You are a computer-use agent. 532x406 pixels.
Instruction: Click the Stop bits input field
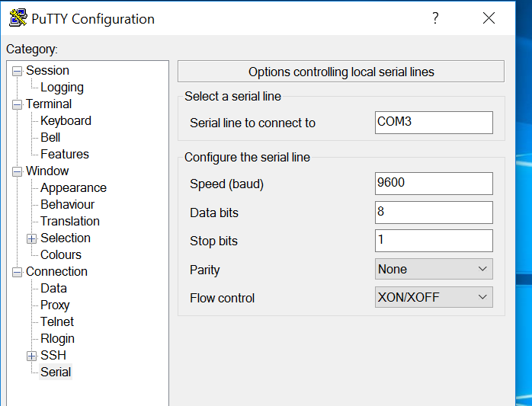pyautogui.click(x=434, y=241)
